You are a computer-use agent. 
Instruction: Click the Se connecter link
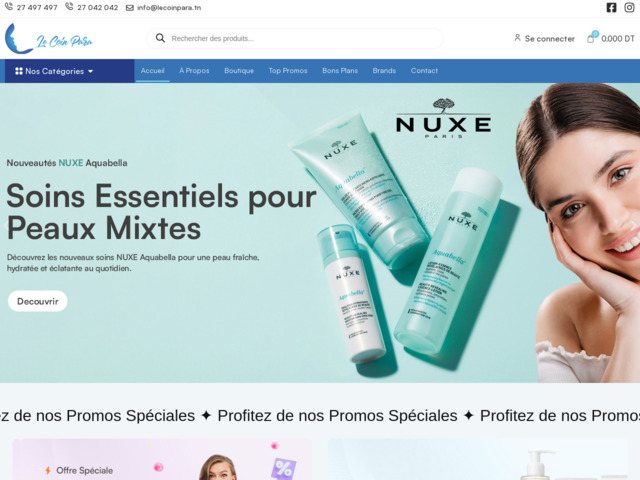pos(549,38)
